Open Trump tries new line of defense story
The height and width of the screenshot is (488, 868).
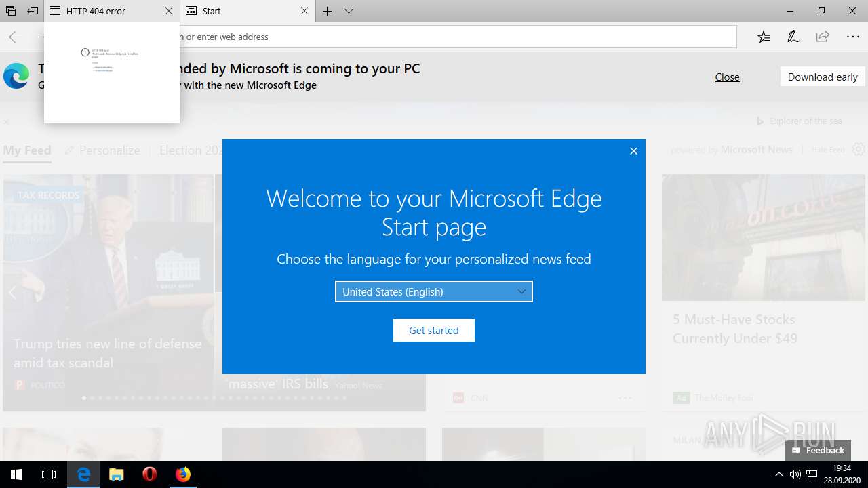[108, 353]
